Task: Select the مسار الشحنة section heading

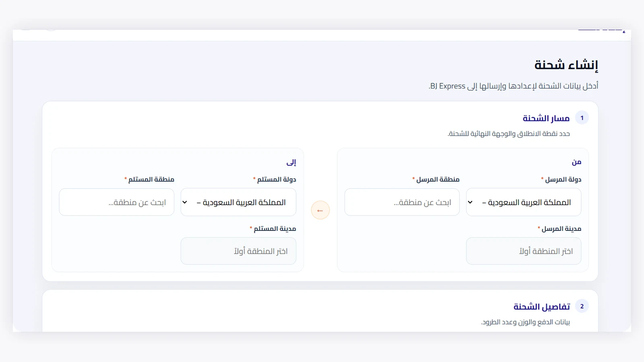Action: pos(546,118)
